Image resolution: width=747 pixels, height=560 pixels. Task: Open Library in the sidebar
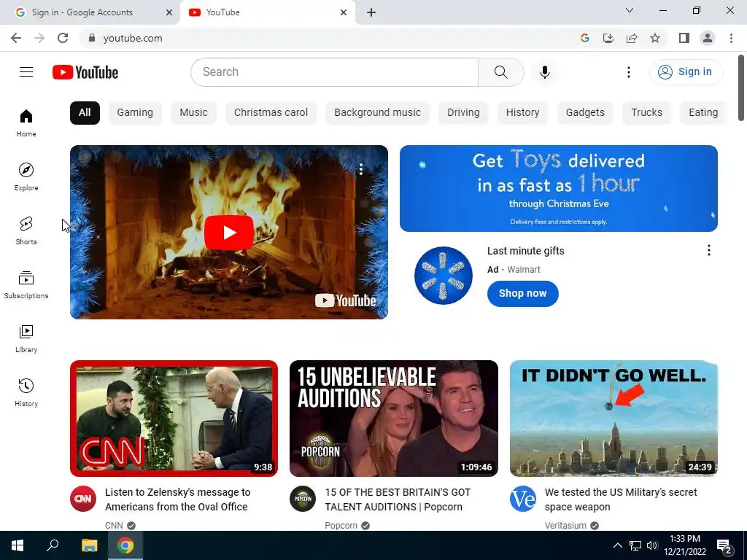26,338
